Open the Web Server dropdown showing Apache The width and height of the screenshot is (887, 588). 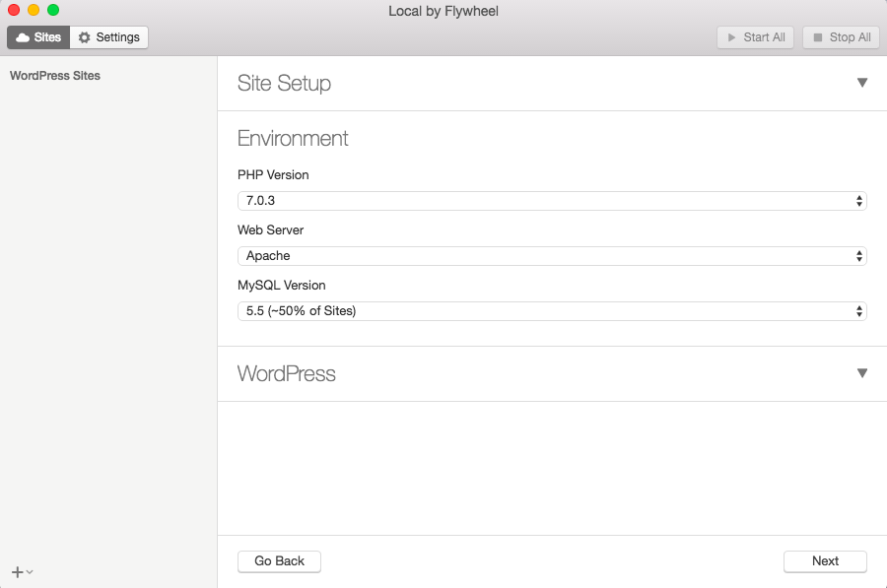point(552,255)
